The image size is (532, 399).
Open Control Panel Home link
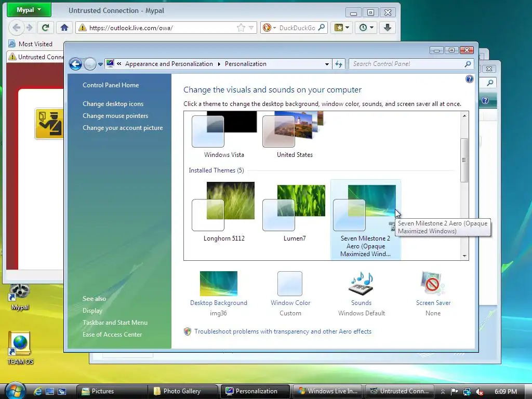[111, 85]
